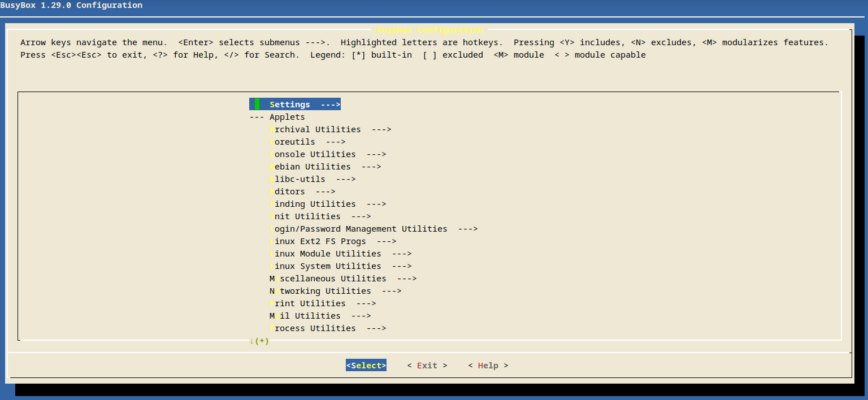This screenshot has height=400, width=868.
Task: Open the Archival Utilities submenu
Action: [331, 129]
